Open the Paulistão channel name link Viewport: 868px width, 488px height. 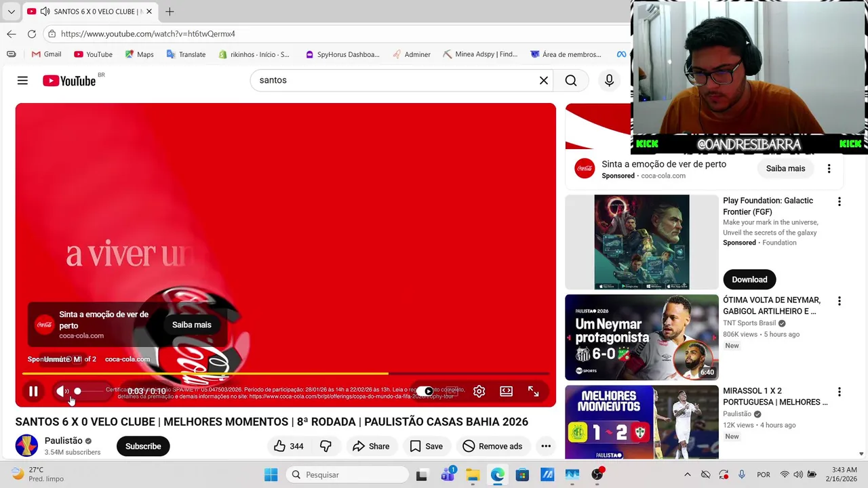coord(63,441)
